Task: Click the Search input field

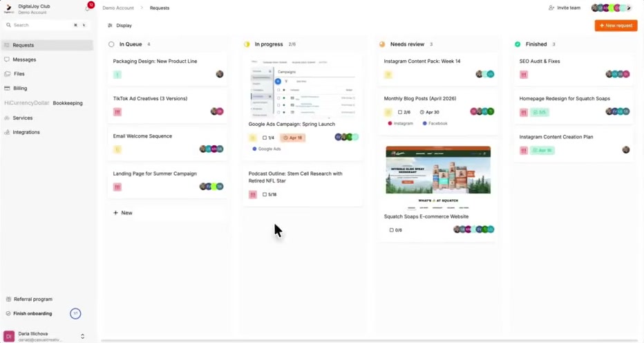Action: coord(47,25)
